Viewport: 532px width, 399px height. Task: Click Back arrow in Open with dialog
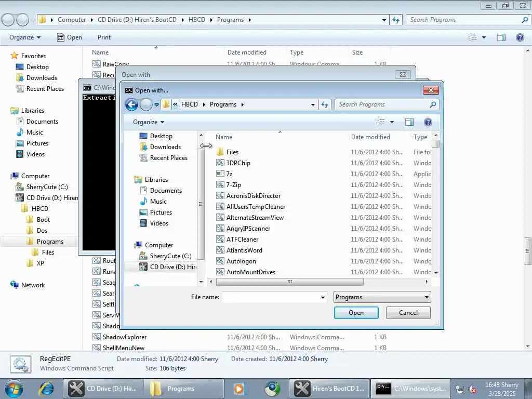131,104
